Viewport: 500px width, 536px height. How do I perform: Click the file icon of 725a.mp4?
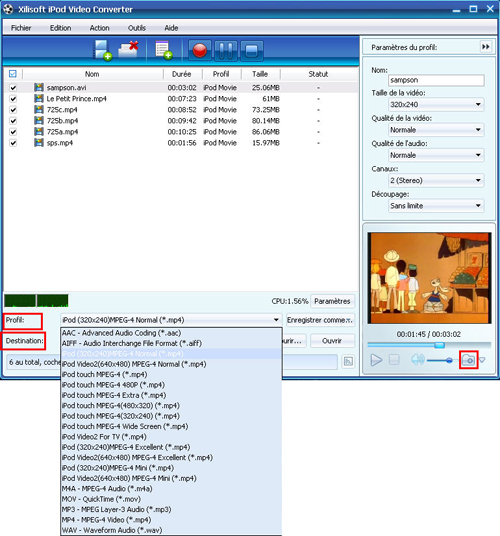(x=39, y=132)
